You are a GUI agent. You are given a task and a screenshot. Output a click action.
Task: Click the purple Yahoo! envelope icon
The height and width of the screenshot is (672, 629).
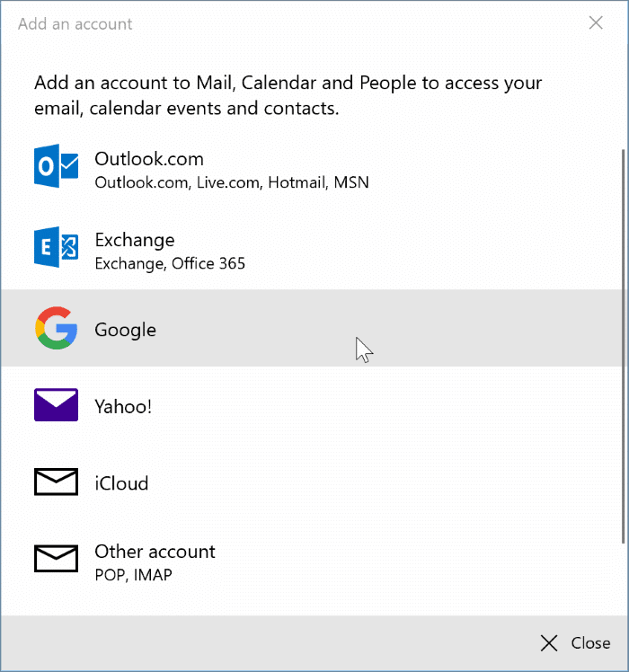(x=57, y=405)
